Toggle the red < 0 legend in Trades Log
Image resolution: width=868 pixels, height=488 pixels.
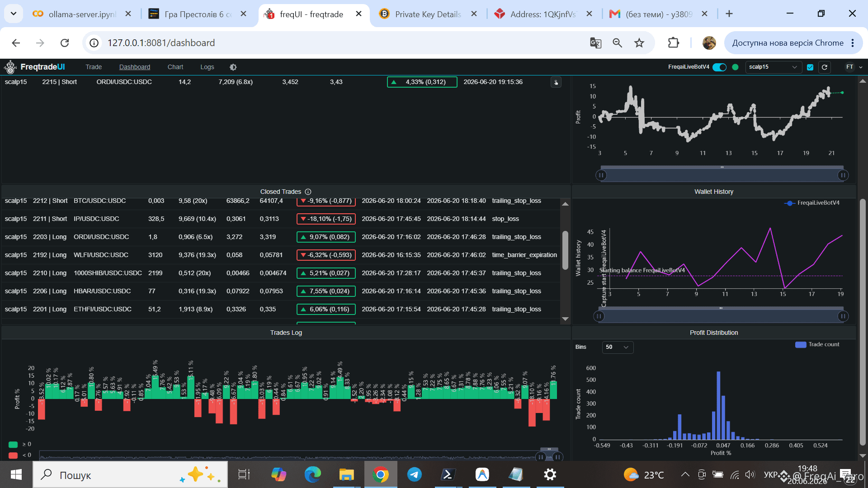20,455
